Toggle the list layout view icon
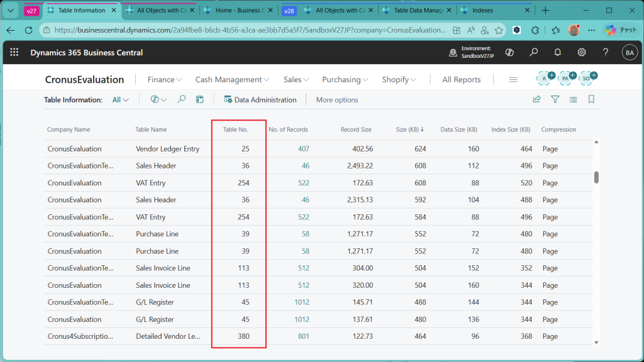 [x=573, y=99]
